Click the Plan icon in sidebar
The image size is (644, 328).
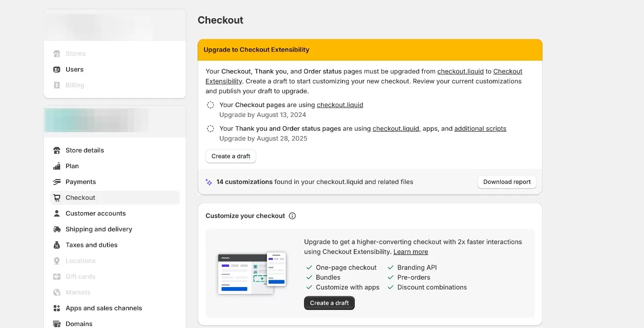57,166
